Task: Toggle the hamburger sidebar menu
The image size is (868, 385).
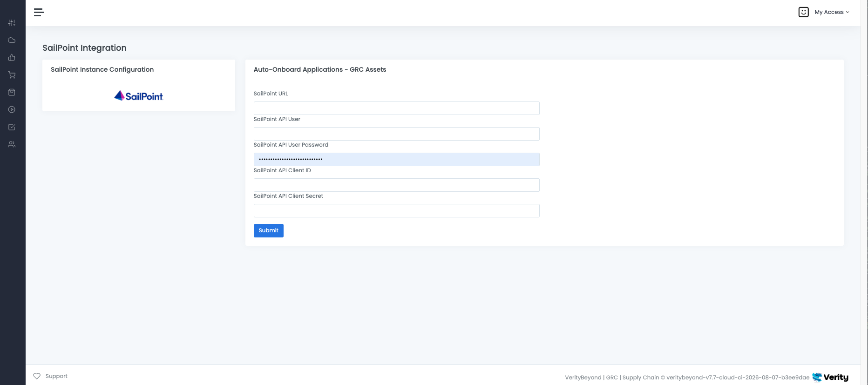Action: pos(39,12)
